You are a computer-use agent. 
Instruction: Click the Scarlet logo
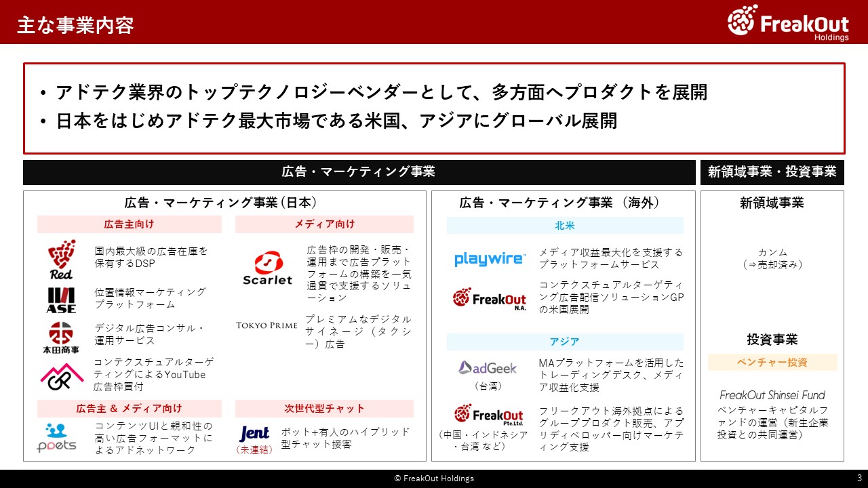coord(267,268)
